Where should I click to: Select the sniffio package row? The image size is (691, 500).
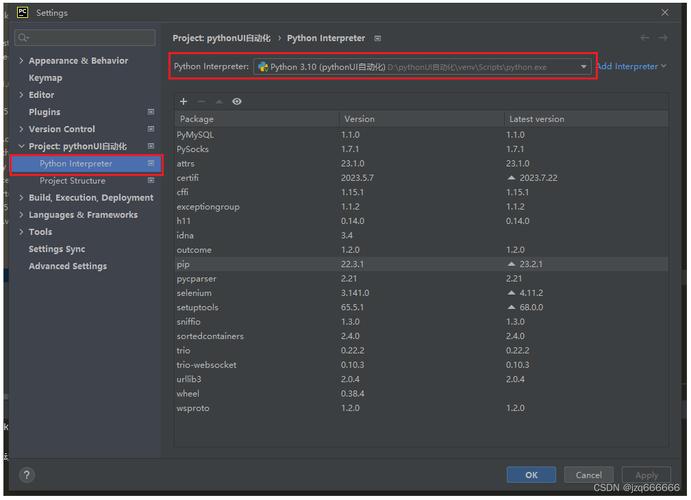421,322
